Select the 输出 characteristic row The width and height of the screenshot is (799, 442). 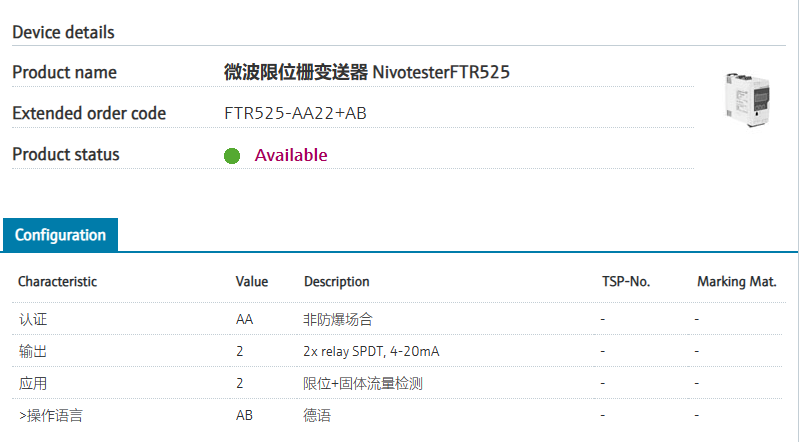pyautogui.click(x=33, y=352)
